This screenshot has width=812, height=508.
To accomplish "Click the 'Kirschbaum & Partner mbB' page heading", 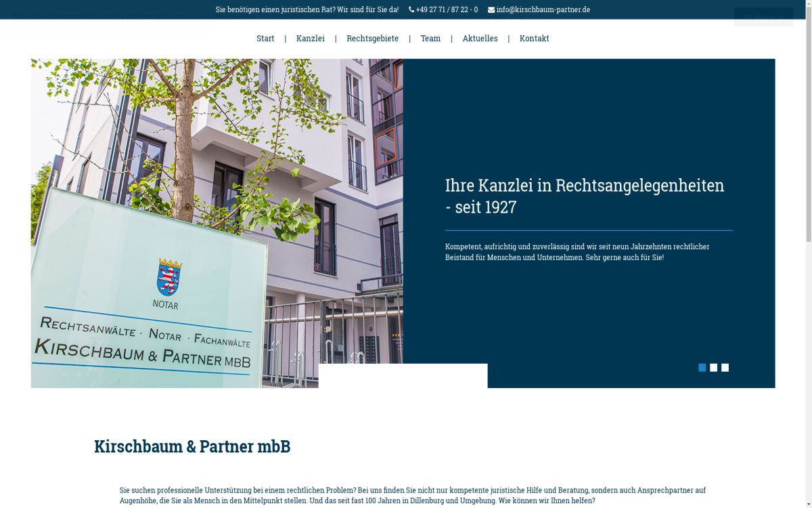I will tap(192, 446).
